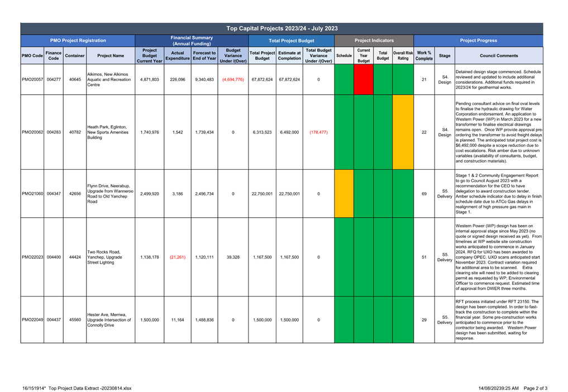Click the amber Schedule indicator for Flynn Drive

click(344, 193)
